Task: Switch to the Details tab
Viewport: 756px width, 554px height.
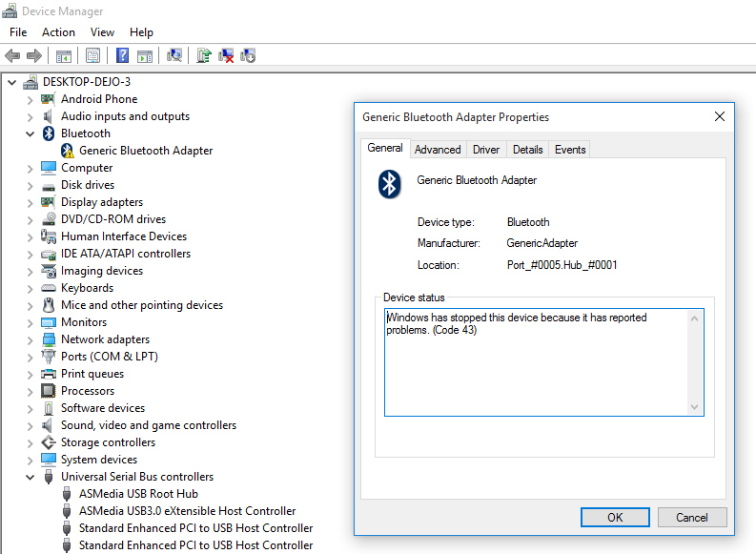Action: (527, 150)
